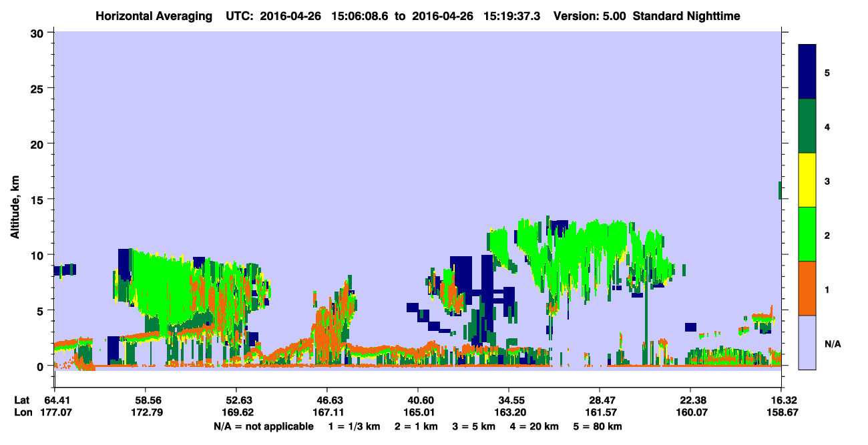Click the bright green level 2 color swatch
The image size is (868, 445).
(x=807, y=234)
